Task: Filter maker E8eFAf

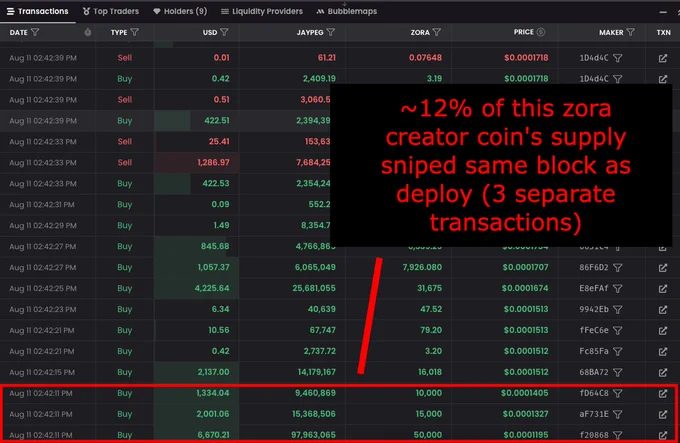Action: tap(618, 289)
